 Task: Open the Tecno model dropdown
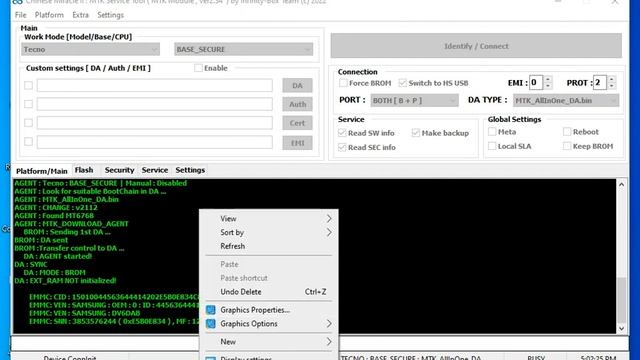click(90, 49)
